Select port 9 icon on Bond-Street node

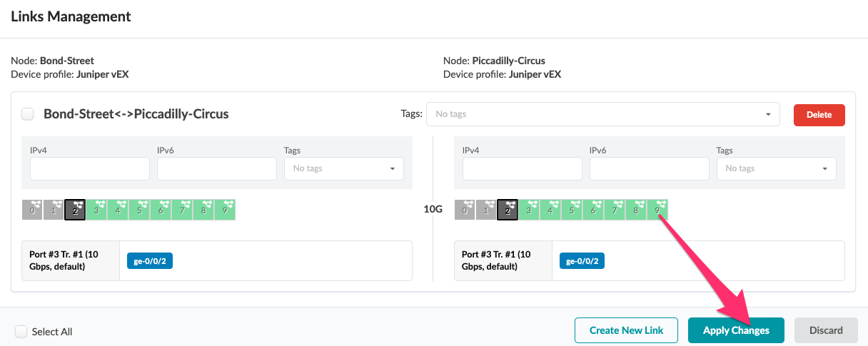pos(225,209)
